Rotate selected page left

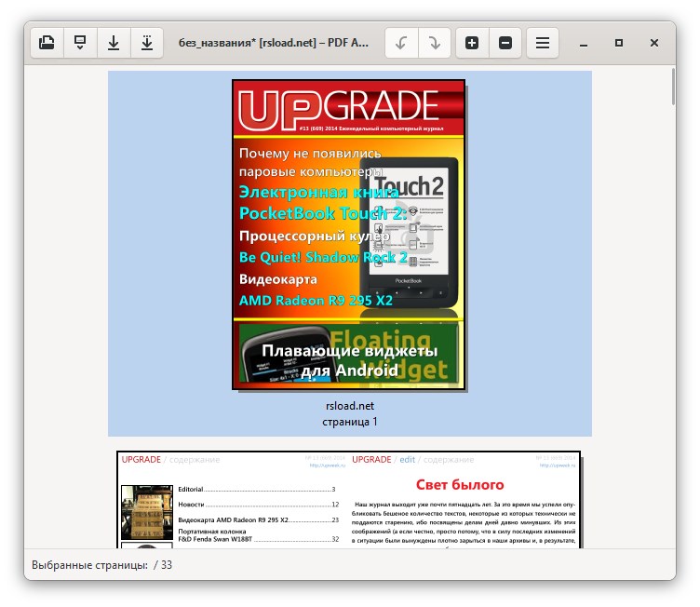point(401,43)
